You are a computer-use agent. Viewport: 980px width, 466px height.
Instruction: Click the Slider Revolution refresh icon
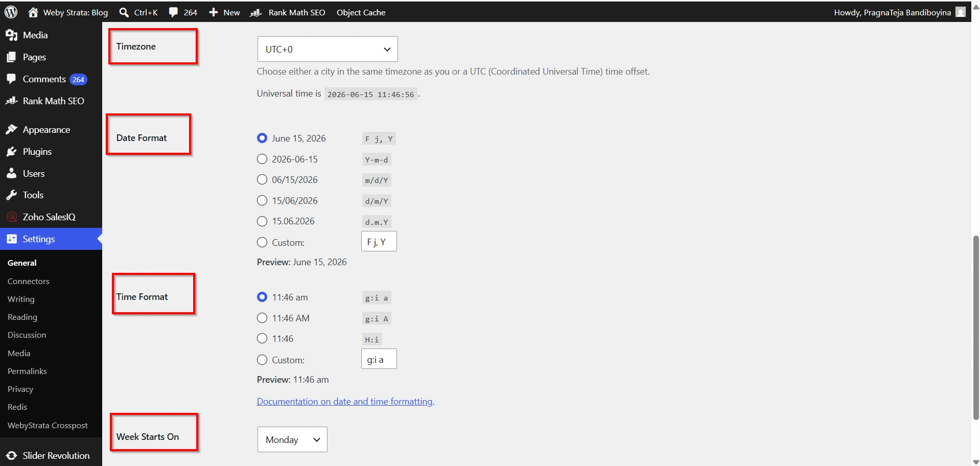[x=11, y=456]
